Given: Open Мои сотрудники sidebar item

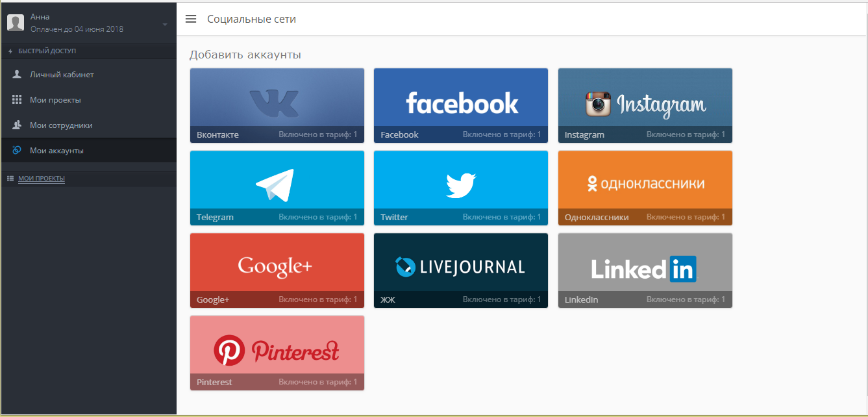Looking at the screenshot, I should (88, 125).
